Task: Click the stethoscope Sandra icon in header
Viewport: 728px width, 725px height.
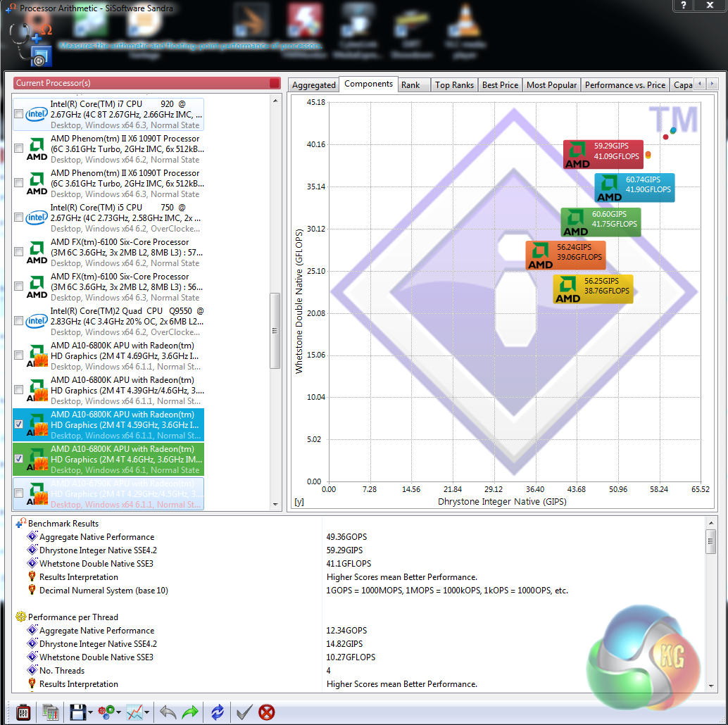Action: click(31, 44)
